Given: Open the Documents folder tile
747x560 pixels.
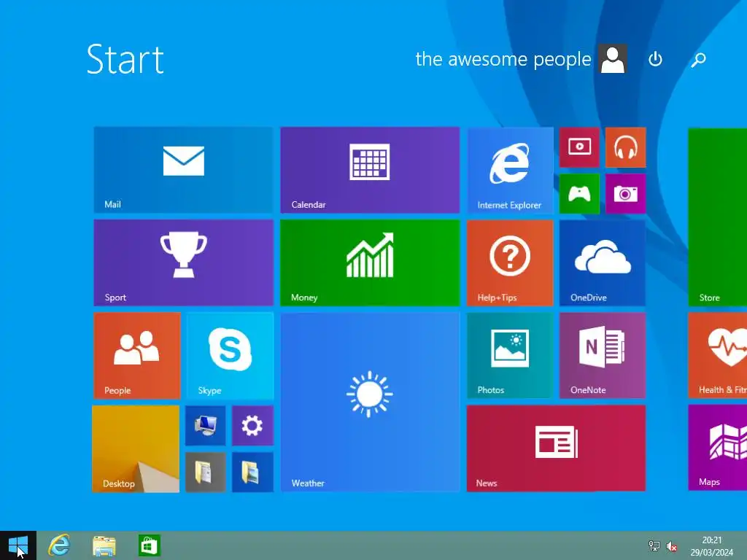Looking at the screenshot, I should point(205,472).
